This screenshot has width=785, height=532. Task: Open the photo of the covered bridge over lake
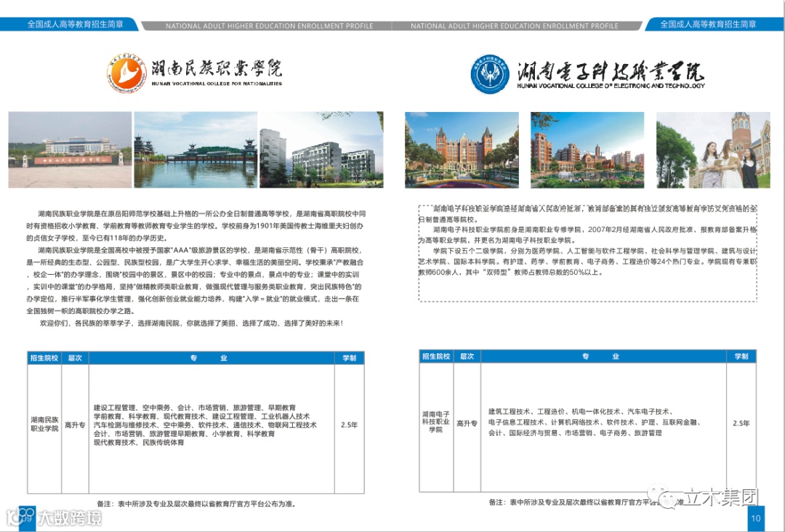click(x=196, y=150)
